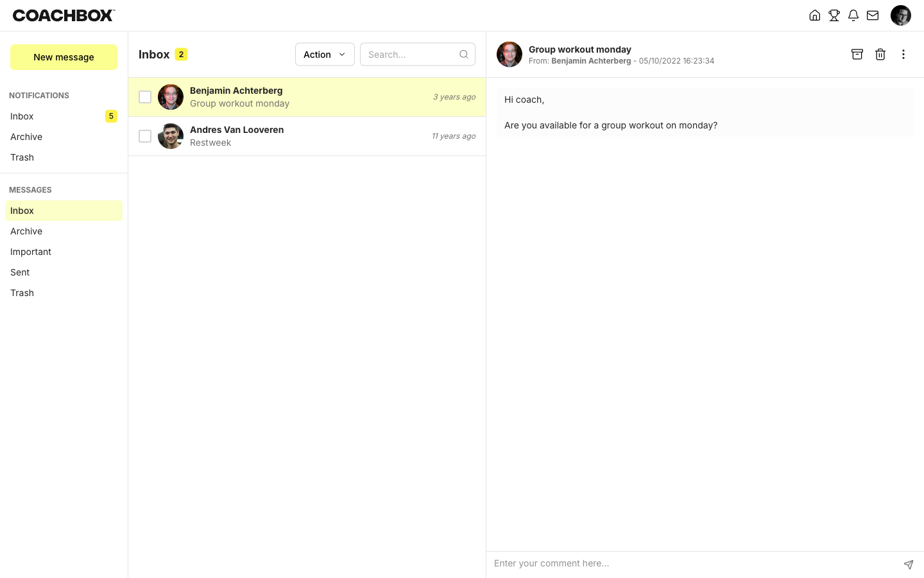Screen dimensions: 924x578
Task: Click sender avatar in message header
Action: (509, 55)
